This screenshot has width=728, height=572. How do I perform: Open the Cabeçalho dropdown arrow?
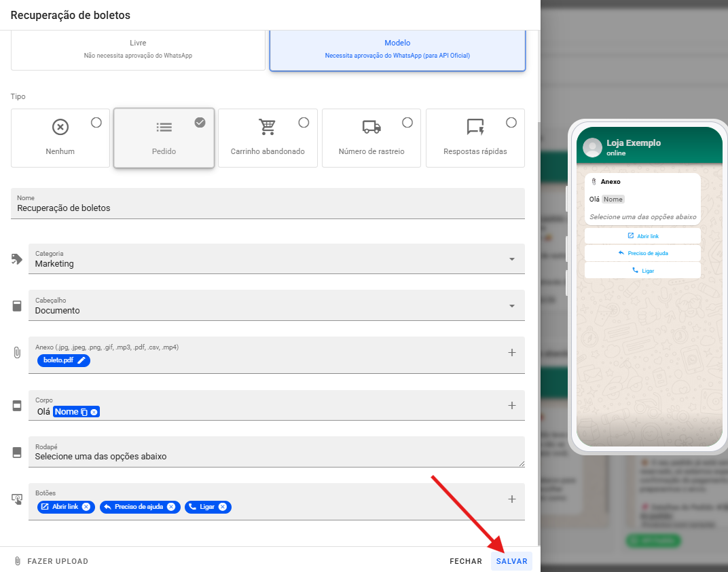pos(511,306)
